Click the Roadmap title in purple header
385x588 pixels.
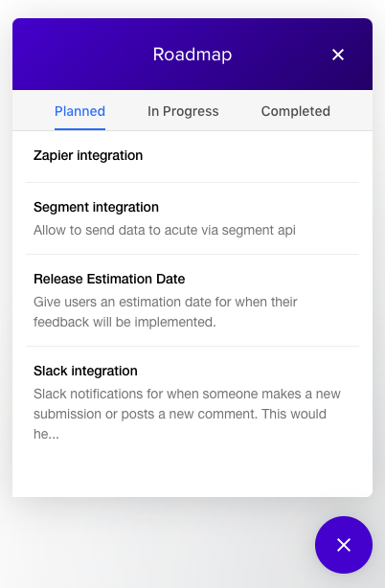192,55
